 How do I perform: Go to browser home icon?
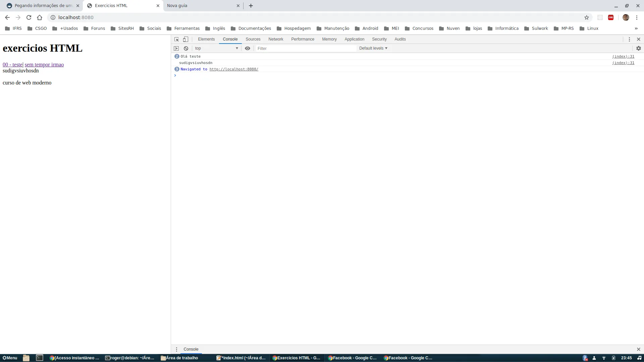[x=40, y=17]
